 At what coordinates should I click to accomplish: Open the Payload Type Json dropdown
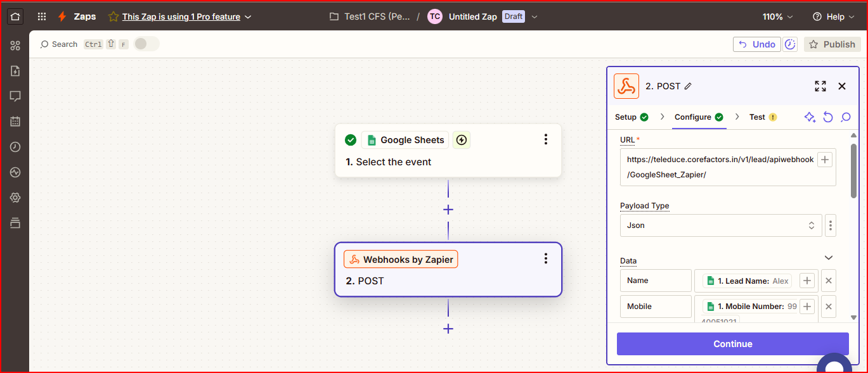point(721,225)
